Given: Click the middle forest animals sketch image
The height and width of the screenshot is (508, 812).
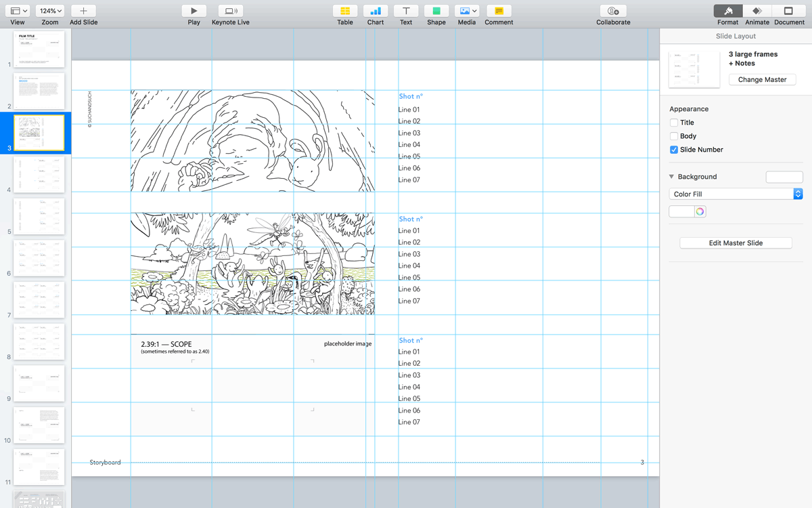Looking at the screenshot, I should [252, 263].
